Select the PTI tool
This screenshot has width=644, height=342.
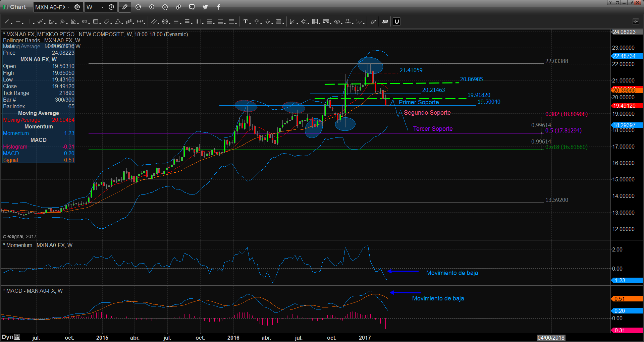348,22
